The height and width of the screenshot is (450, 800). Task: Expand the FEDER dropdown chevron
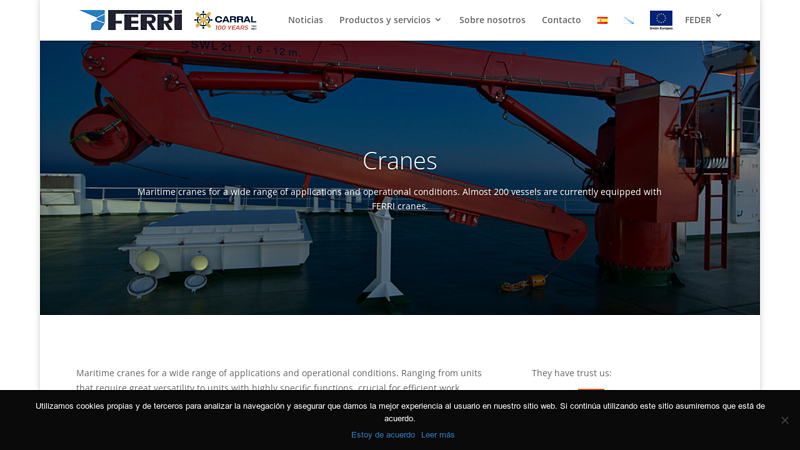click(718, 15)
